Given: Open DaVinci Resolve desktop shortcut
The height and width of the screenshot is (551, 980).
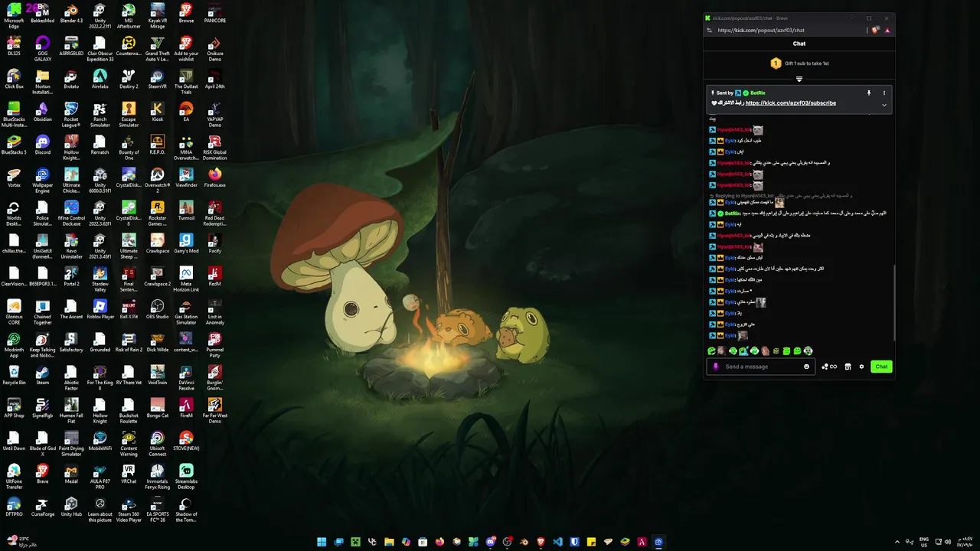Looking at the screenshot, I should tap(186, 377).
